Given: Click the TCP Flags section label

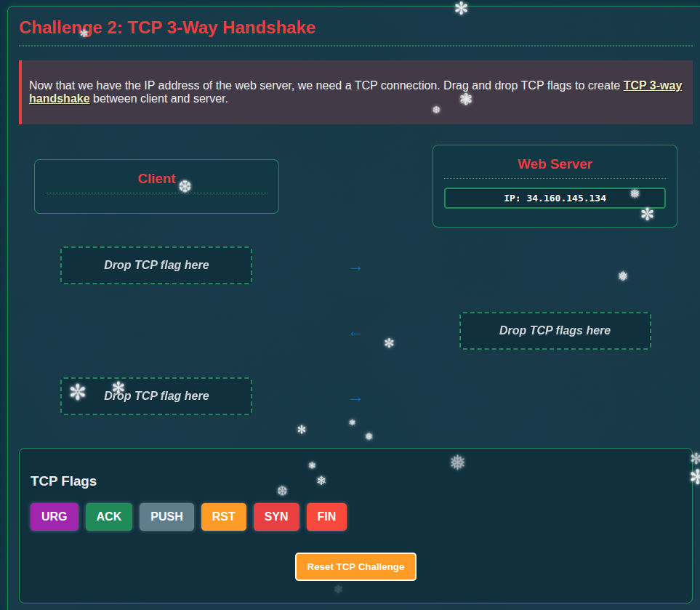Looking at the screenshot, I should [63, 481].
